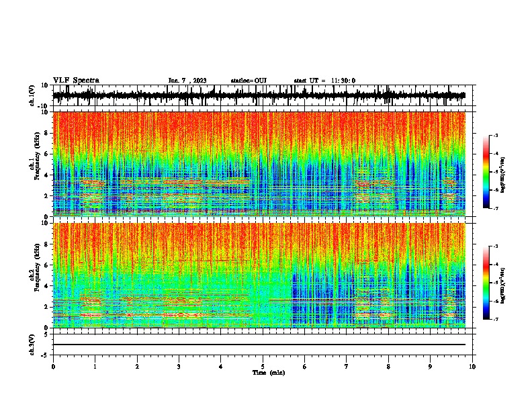Click the "6" kHz tick on ch.2 spectrogram axis

(x=47, y=265)
